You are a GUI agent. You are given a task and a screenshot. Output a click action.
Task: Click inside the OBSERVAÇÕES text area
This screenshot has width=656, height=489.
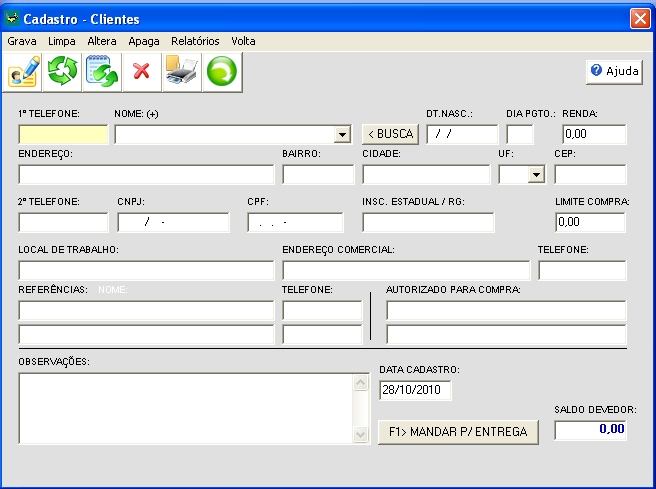(185, 407)
